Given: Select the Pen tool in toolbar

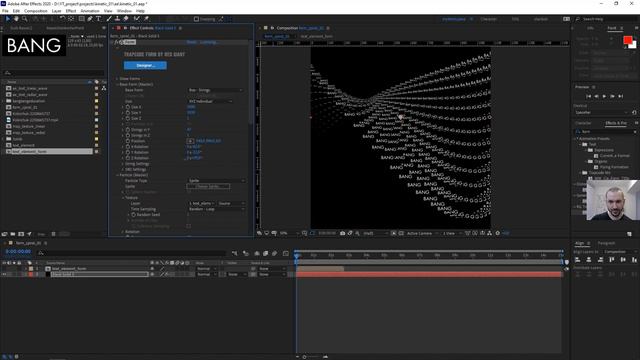Looking at the screenshot, I should [90, 19].
